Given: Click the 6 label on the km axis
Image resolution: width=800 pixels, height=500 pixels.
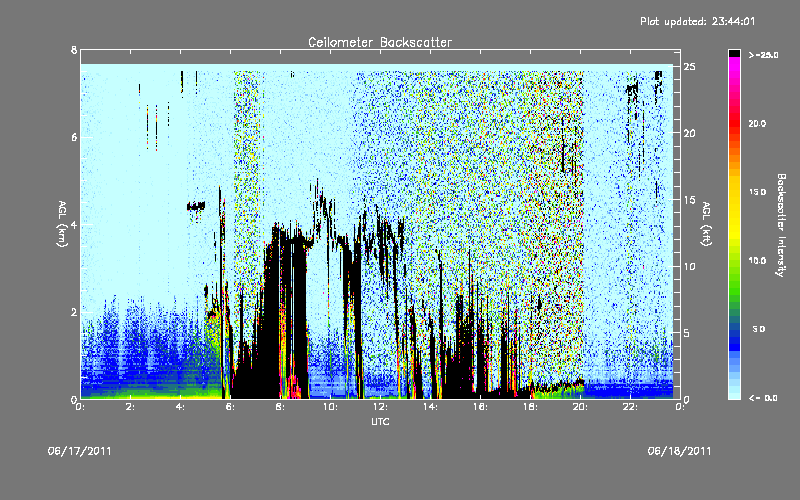Looking at the screenshot, I should point(74,137).
